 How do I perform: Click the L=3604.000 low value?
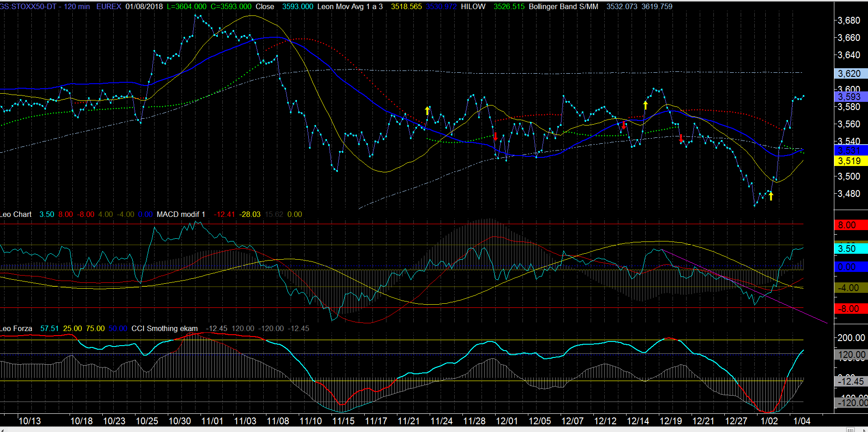click(186, 6)
